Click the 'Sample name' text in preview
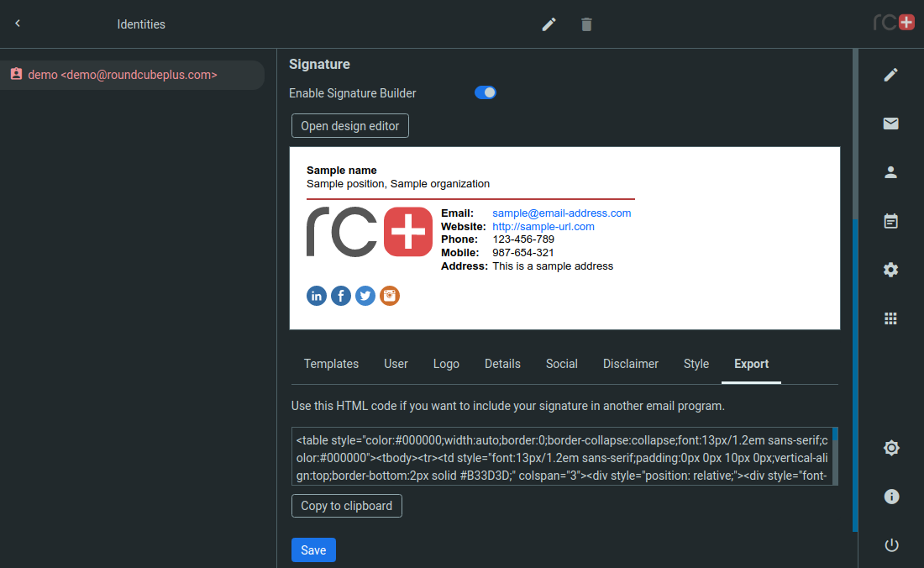924x568 pixels. pos(342,171)
